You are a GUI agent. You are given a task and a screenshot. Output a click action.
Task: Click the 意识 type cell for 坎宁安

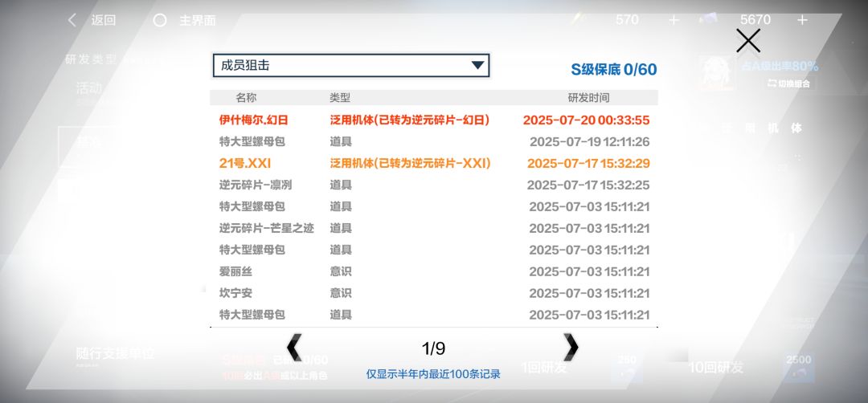341,293
